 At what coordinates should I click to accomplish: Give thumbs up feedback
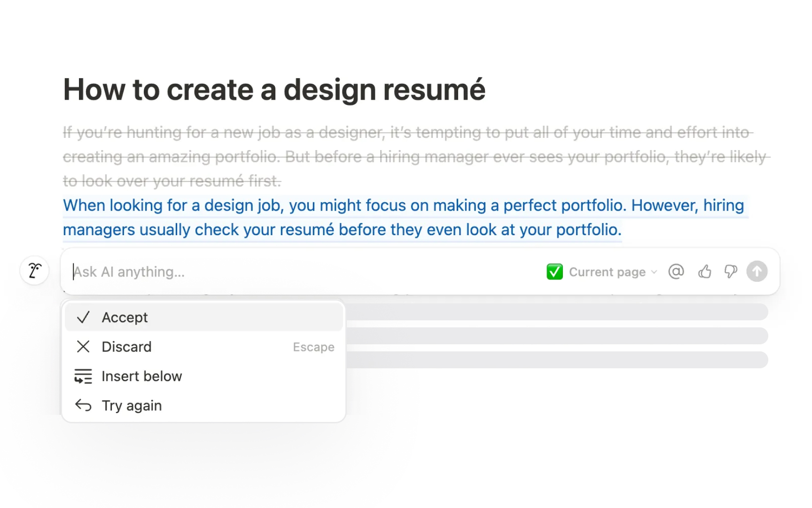pyautogui.click(x=704, y=271)
